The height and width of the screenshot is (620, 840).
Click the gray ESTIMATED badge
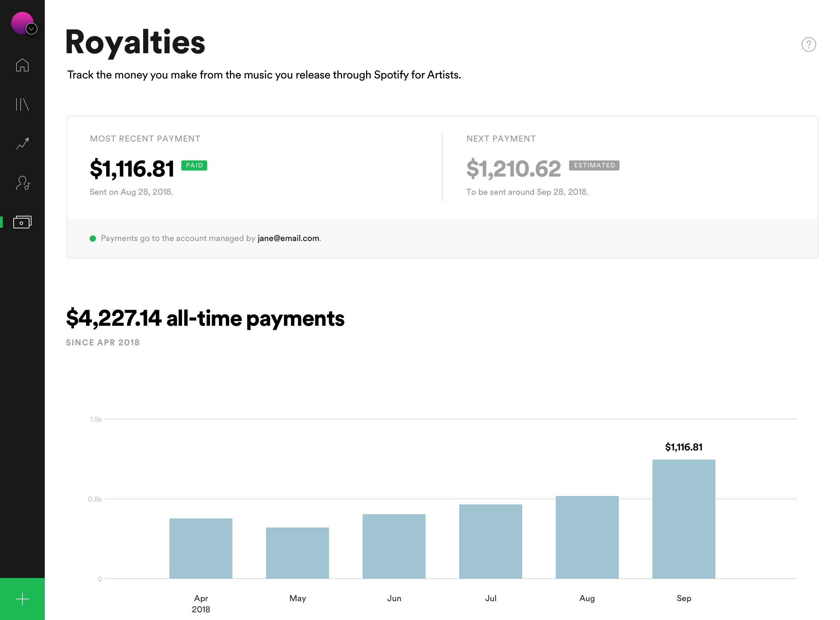tap(594, 165)
